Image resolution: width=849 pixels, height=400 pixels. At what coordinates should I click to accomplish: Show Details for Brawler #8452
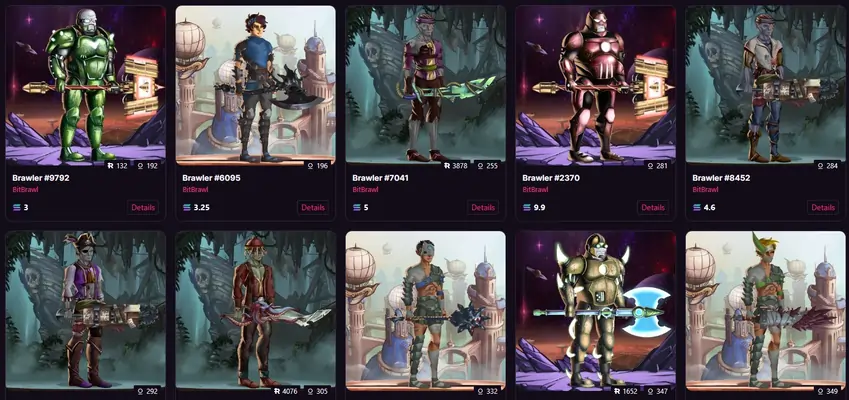(823, 207)
